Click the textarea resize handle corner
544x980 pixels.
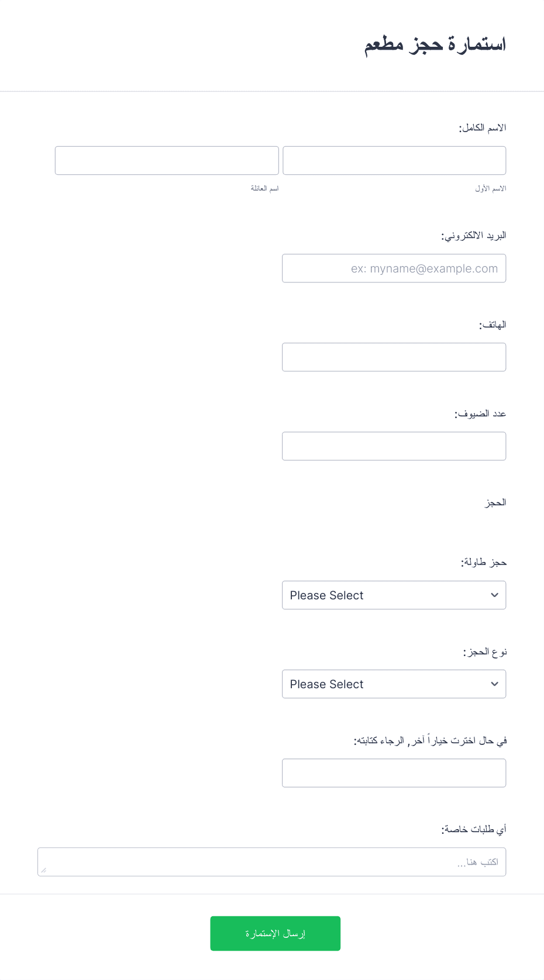click(44, 870)
